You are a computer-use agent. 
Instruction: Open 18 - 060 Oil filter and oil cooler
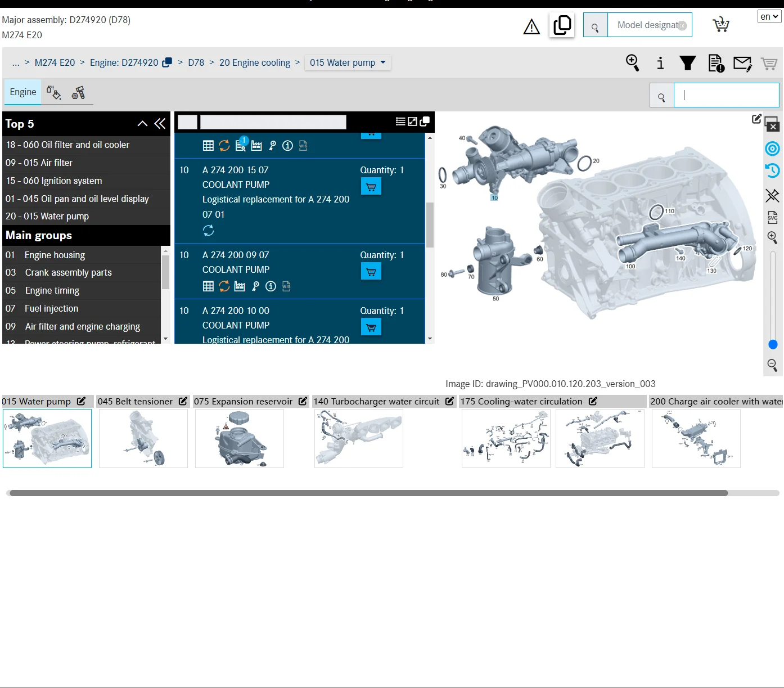click(67, 145)
